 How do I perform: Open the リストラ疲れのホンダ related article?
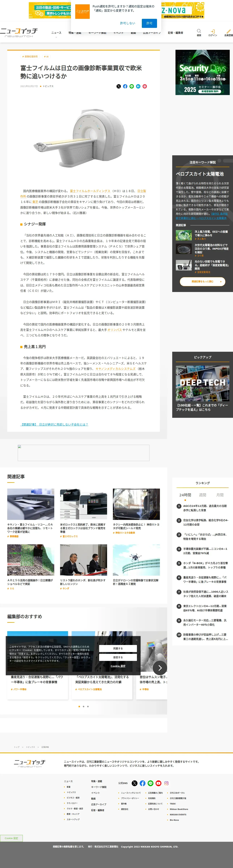tap(84, 582)
